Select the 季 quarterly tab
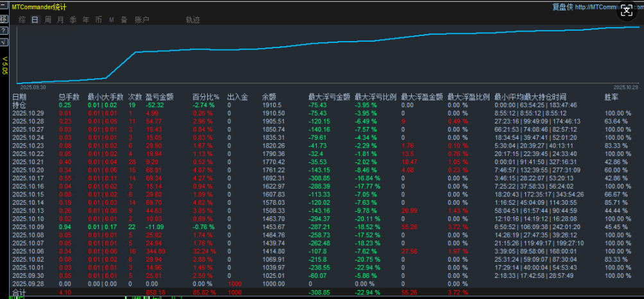This screenshot has width=644, height=299. (73, 20)
